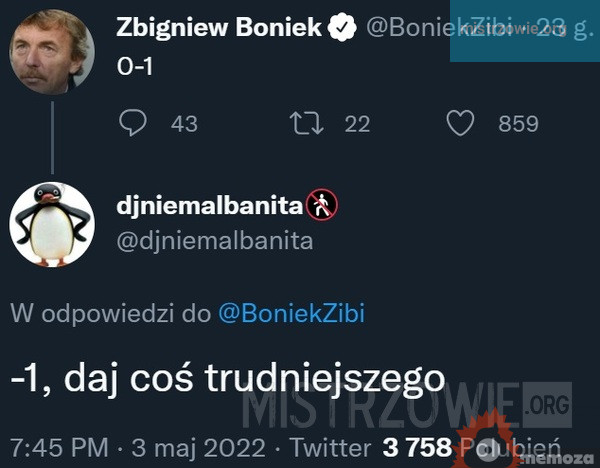Click the 859 likes count
This screenshot has height=468, width=600.
[x=518, y=123]
